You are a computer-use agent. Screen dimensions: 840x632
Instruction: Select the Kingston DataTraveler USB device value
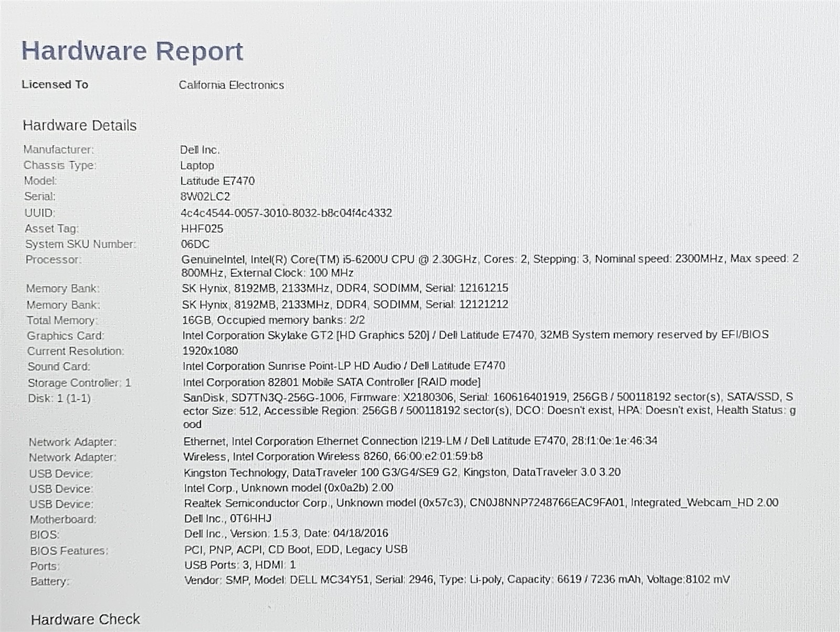tap(402, 472)
